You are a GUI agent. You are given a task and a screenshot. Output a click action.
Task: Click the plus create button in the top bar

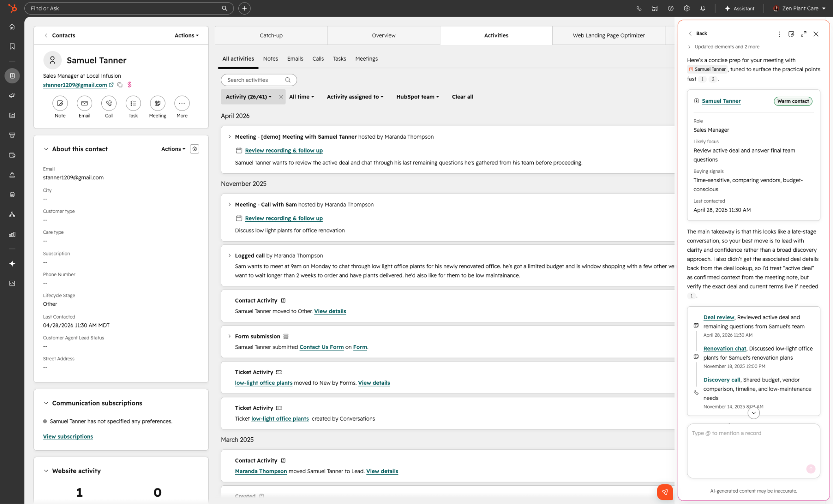point(244,8)
